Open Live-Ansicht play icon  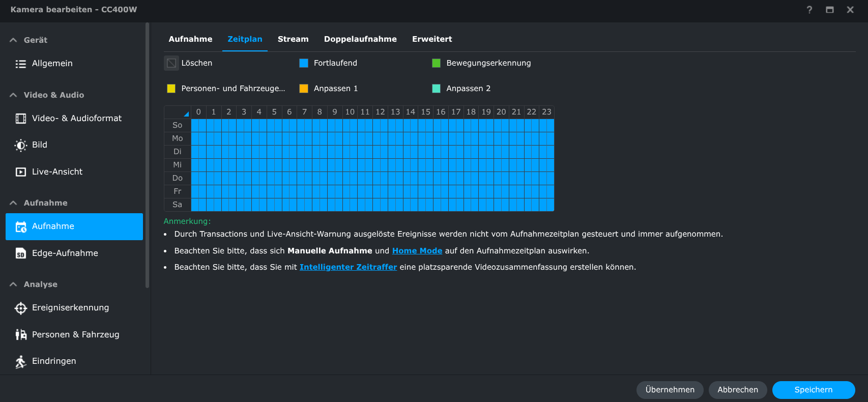[20, 172]
